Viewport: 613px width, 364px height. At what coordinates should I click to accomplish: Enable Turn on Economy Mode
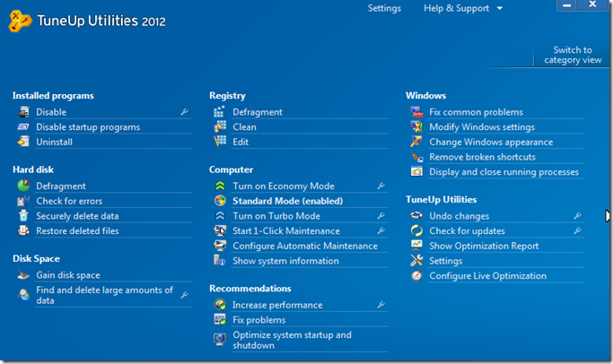click(284, 186)
